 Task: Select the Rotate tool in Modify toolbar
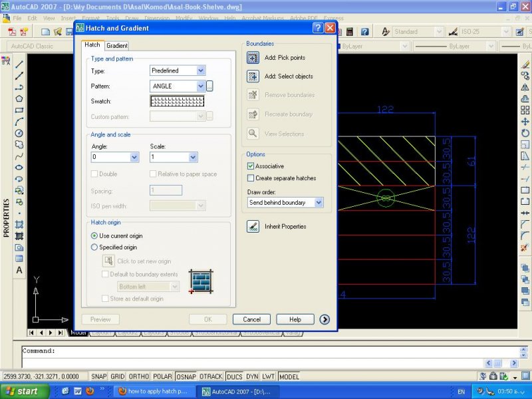[x=525, y=133]
